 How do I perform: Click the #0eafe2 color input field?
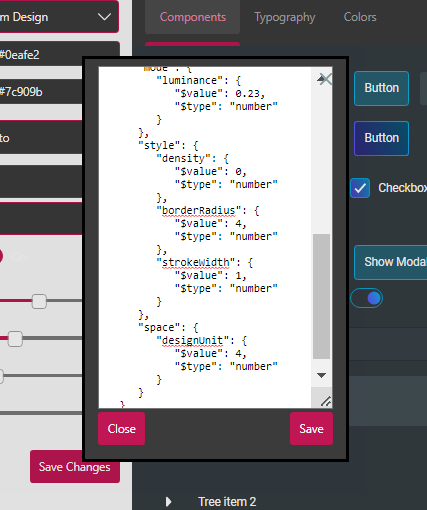[41, 55]
